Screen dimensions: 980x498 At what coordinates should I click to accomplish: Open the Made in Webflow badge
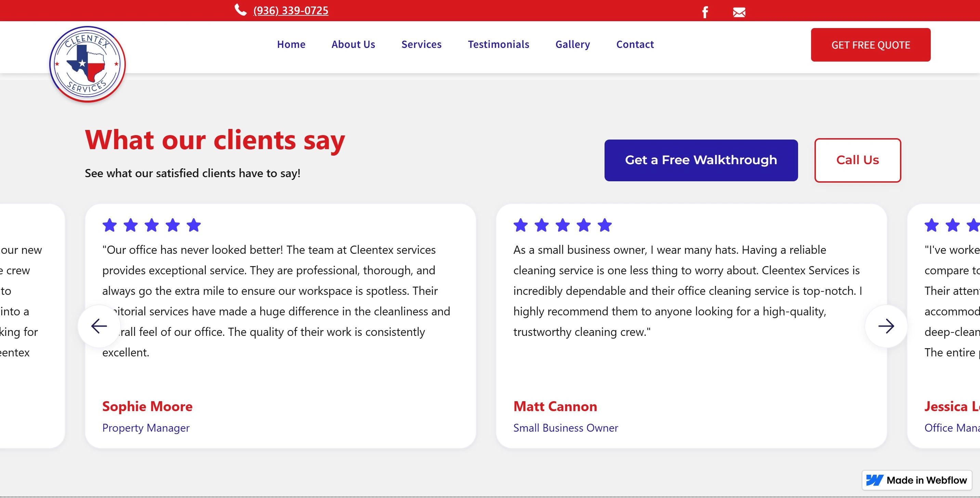tap(917, 480)
